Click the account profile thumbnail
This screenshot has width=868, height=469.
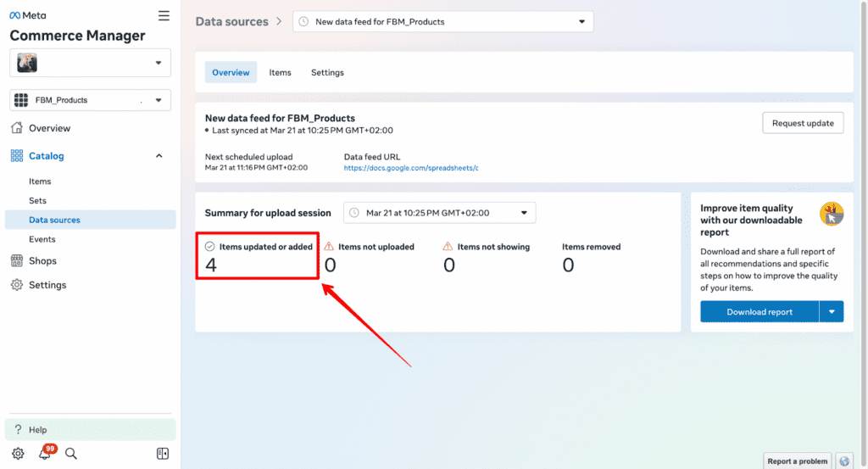[27, 63]
